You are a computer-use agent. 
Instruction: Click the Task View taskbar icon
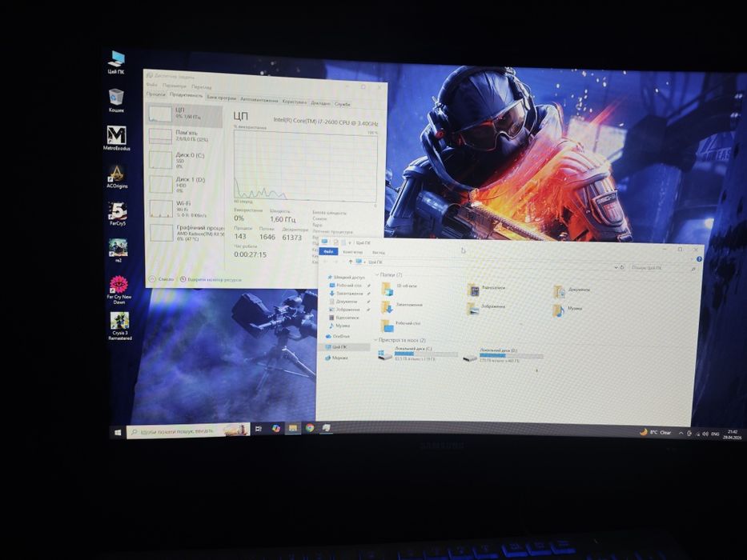pos(259,429)
